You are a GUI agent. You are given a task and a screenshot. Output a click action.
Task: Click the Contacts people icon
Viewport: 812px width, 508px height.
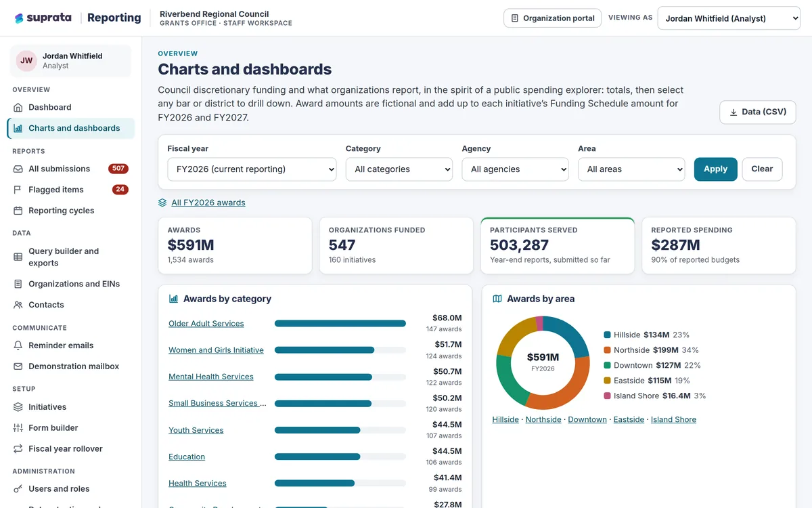pyautogui.click(x=18, y=305)
